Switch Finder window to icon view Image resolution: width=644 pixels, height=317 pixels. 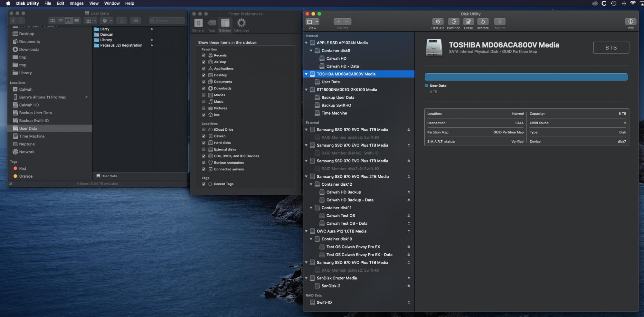(x=52, y=21)
